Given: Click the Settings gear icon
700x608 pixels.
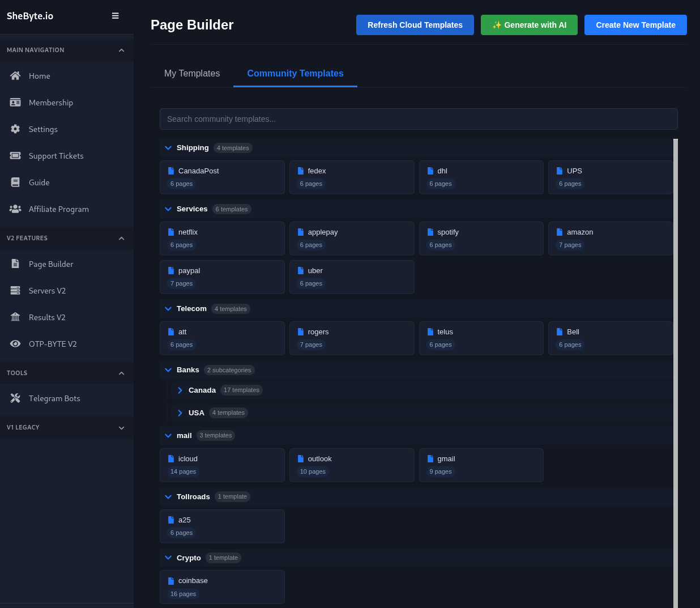Looking at the screenshot, I should [x=15, y=129].
